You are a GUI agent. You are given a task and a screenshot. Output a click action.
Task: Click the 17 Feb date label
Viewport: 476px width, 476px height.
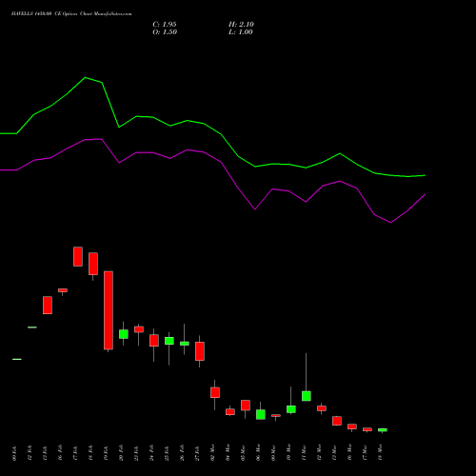click(x=75, y=453)
